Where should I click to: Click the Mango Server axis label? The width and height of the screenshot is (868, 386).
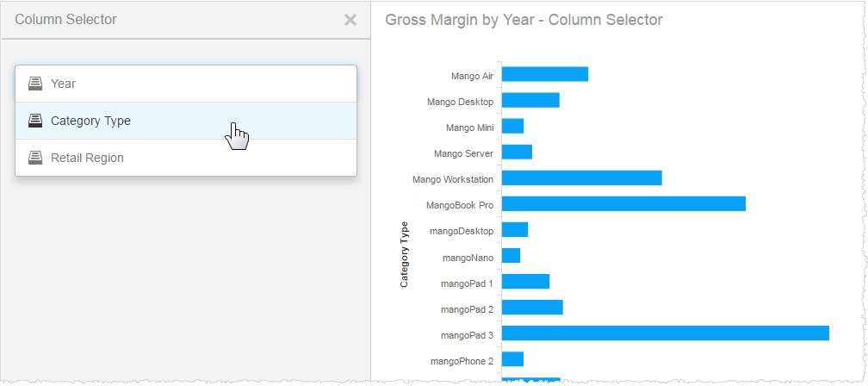(x=463, y=153)
